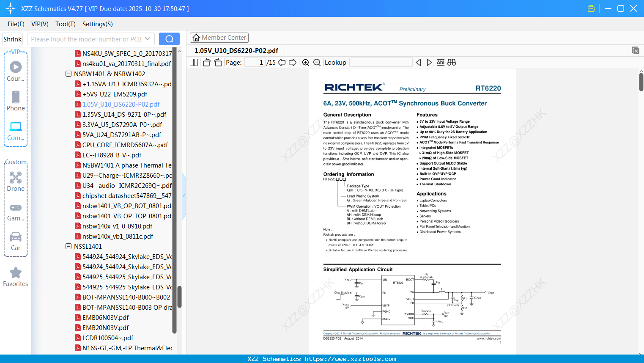Open +5VS_U22_EM5209.pdf
The image size is (644, 363).
click(115, 94)
